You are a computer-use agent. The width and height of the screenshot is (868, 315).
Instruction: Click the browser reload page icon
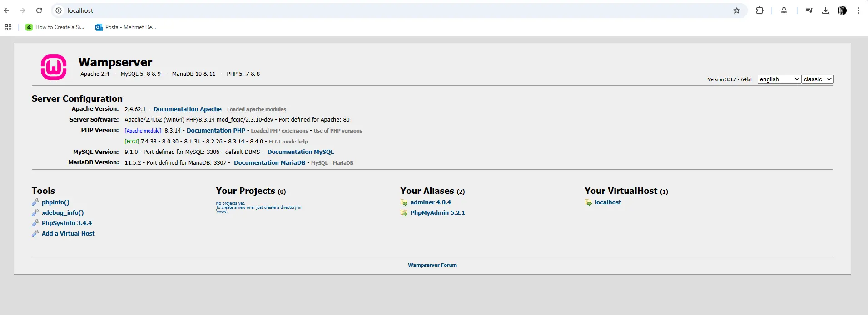click(x=39, y=10)
